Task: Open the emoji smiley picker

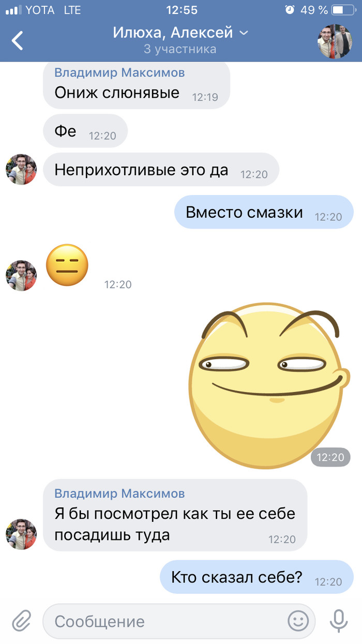Action: click(x=298, y=620)
